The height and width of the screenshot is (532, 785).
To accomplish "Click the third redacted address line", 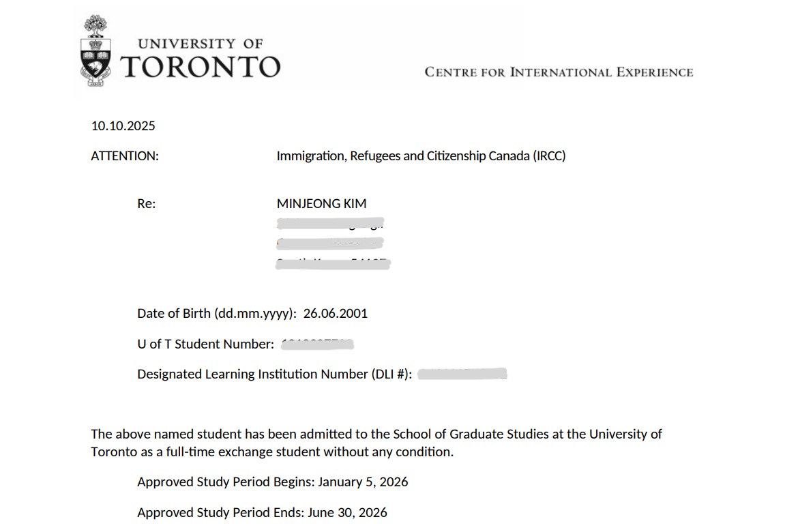I will coord(333,263).
